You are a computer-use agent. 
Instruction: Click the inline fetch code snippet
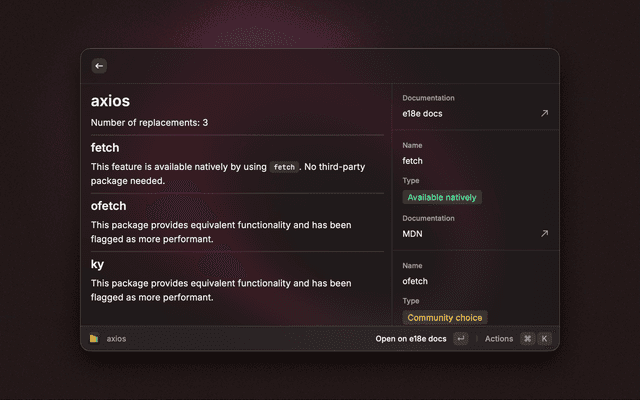(284, 167)
